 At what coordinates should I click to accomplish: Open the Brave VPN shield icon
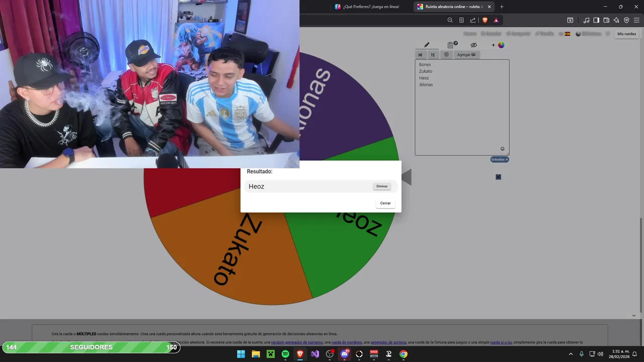626,20
